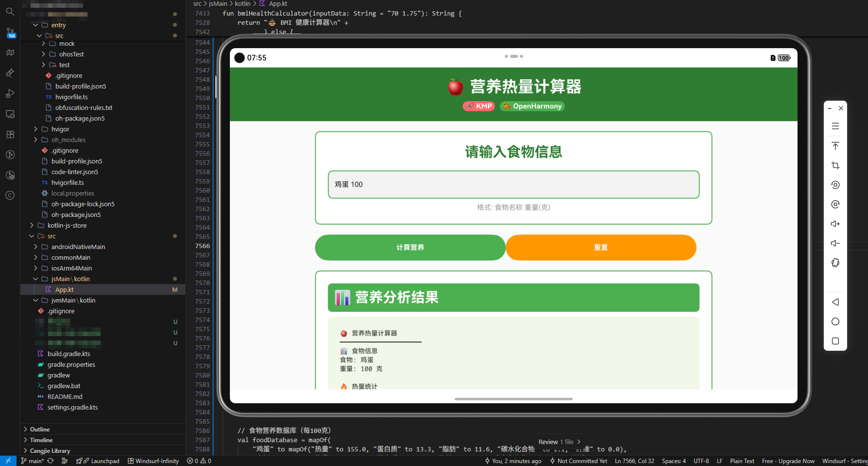This screenshot has width=868, height=466.
Task: Increase emulator volume with volume-up icon
Action: (835, 224)
